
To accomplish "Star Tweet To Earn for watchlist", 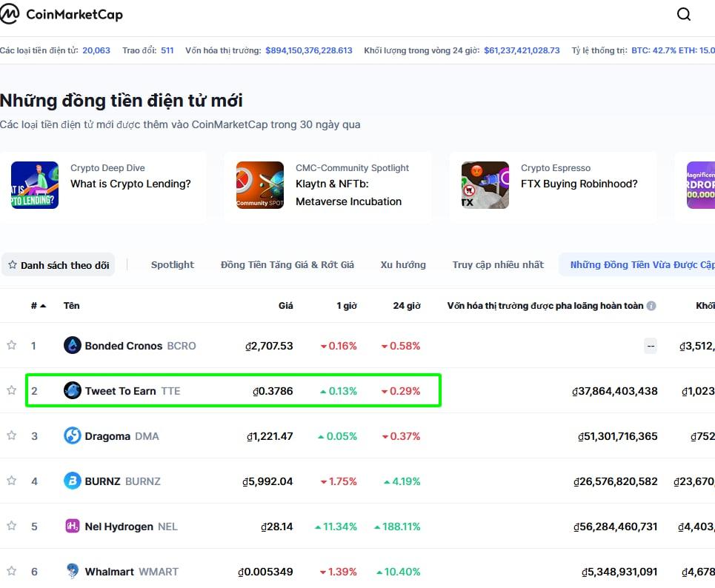I will coord(11,390).
